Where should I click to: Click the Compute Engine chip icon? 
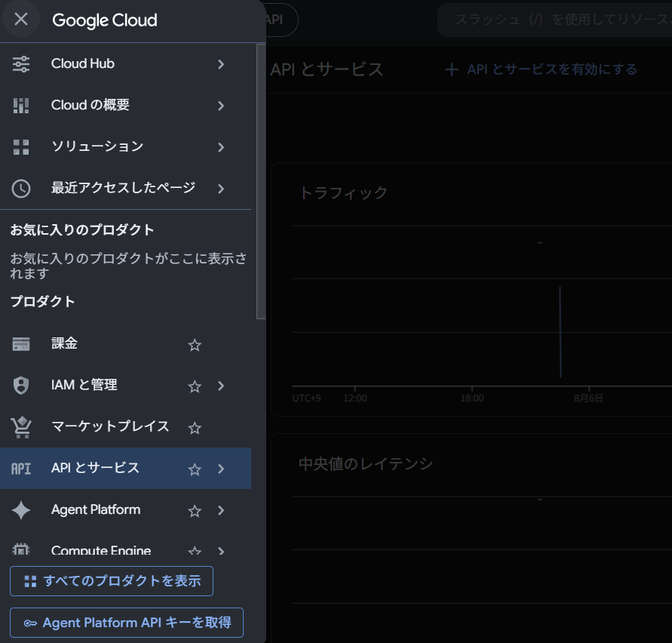pyautogui.click(x=21, y=549)
